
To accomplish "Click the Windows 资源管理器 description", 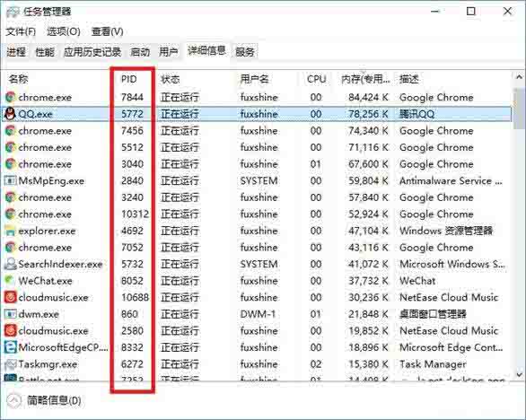I will pos(446,231).
